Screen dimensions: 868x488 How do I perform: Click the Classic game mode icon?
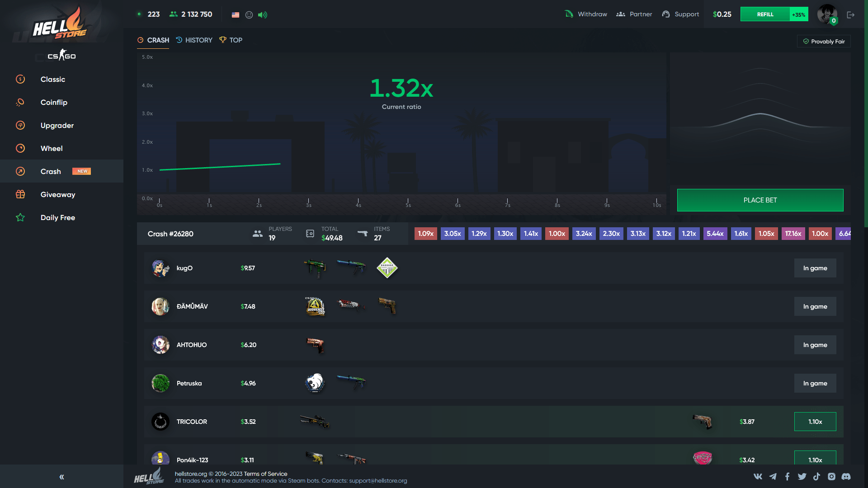coord(20,79)
